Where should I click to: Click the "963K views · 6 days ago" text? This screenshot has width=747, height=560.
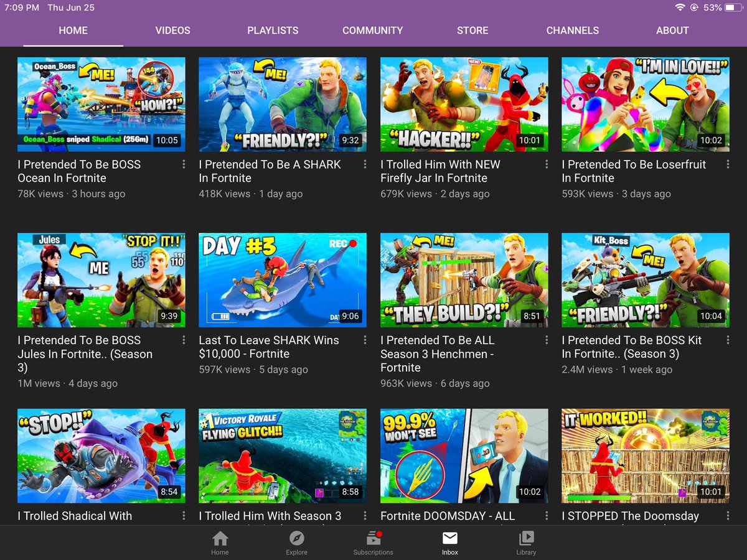pos(435,383)
